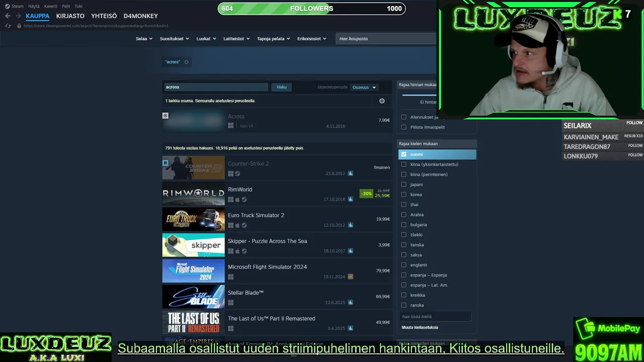
Task: Click the Steam platform icon under Counter-Strike 2
Action: (x=237, y=173)
